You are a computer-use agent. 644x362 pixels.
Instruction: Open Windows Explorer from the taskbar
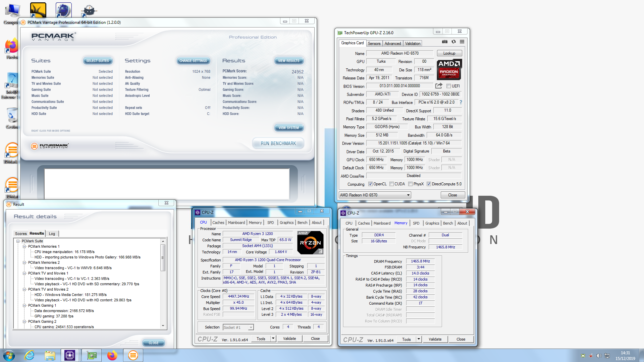[x=50, y=355]
